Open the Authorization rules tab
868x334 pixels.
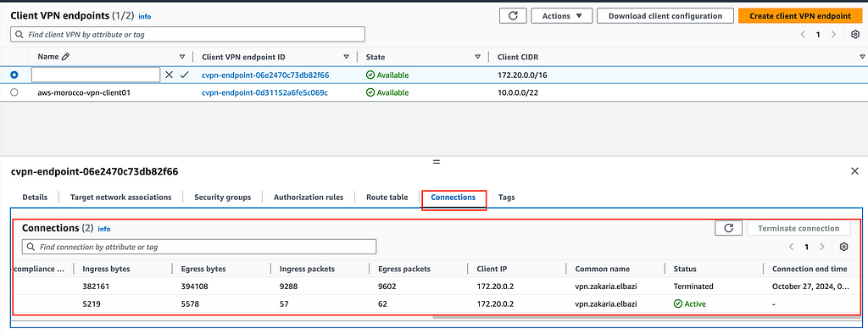tap(309, 198)
